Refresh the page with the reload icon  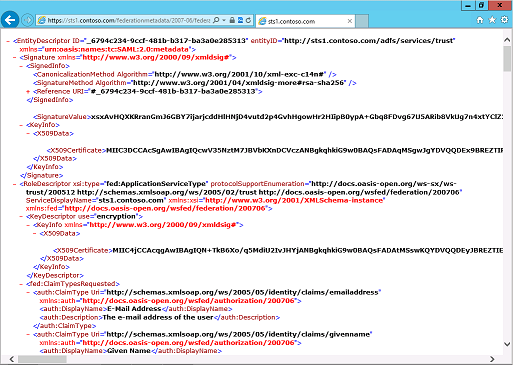coord(248,20)
